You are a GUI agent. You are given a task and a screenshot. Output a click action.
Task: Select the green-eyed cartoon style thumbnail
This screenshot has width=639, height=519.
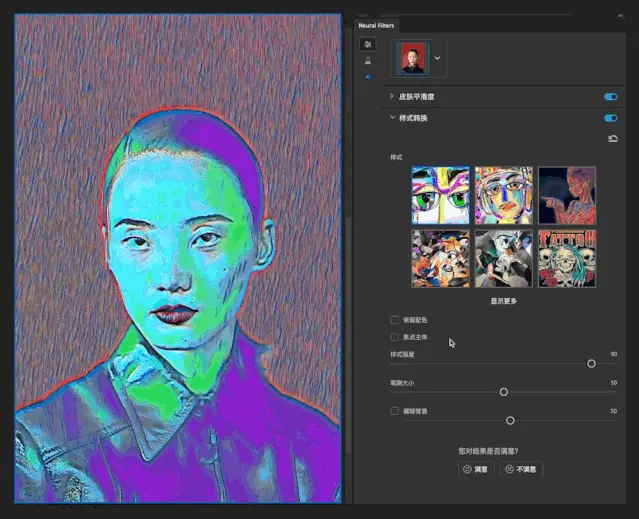pos(441,195)
